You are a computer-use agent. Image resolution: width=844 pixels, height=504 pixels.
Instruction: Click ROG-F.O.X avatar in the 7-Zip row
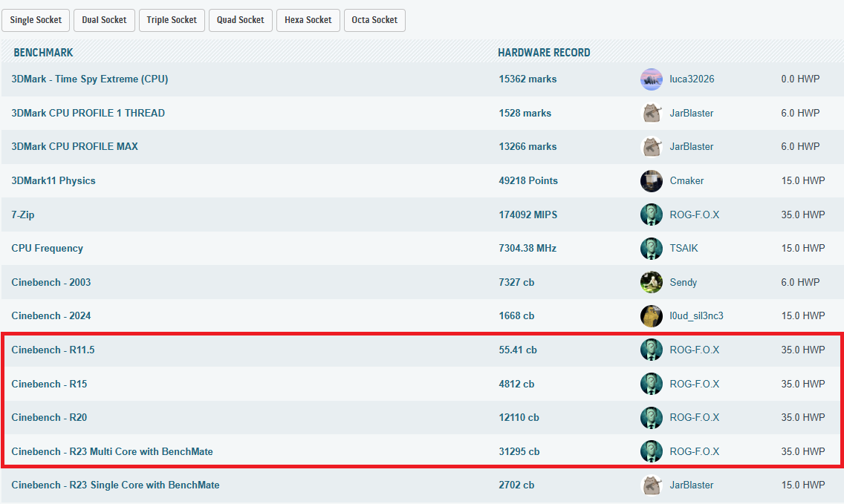point(651,215)
